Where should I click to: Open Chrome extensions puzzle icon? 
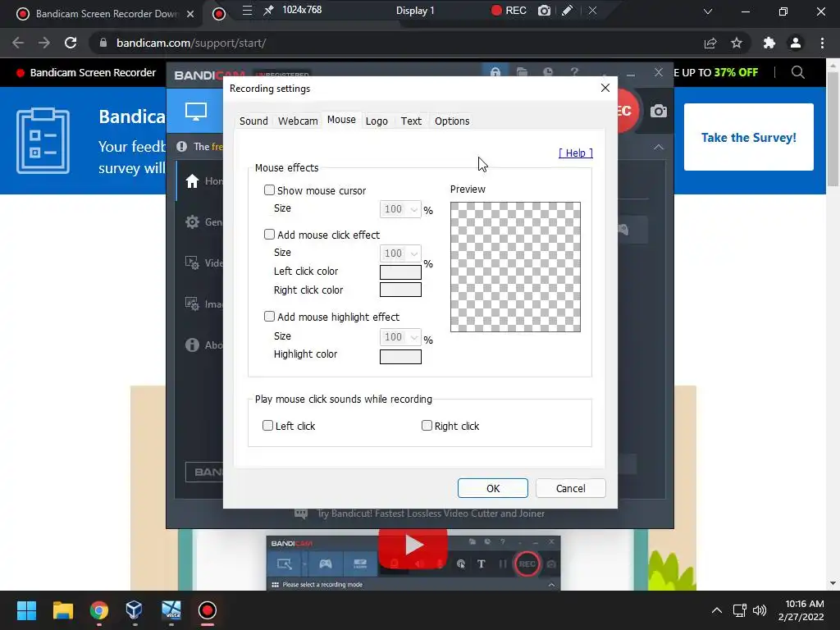(x=769, y=43)
